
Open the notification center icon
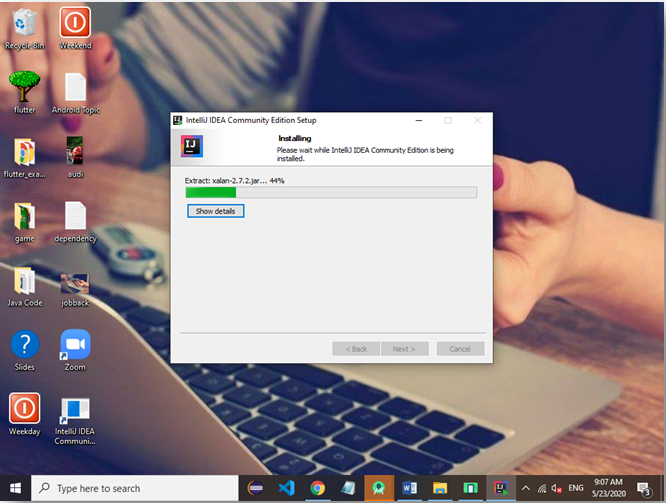[x=644, y=489]
